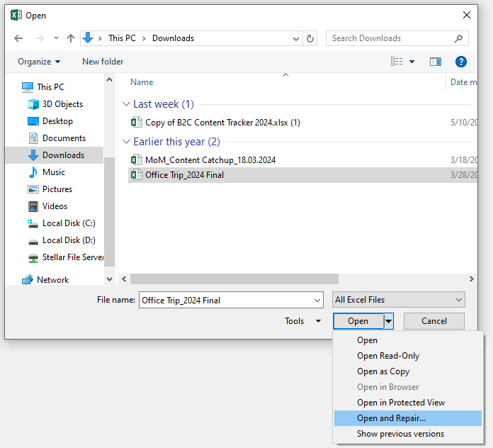The width and height of the screenshot is (493, 448).
Task: Select Open Read-Only from menu
Action: pos(388,356)
